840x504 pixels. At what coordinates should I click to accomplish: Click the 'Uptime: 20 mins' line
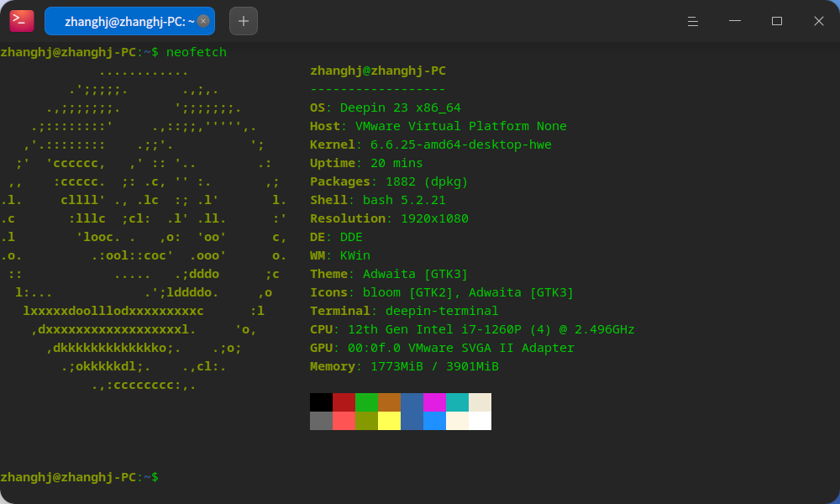click(366, 163)
